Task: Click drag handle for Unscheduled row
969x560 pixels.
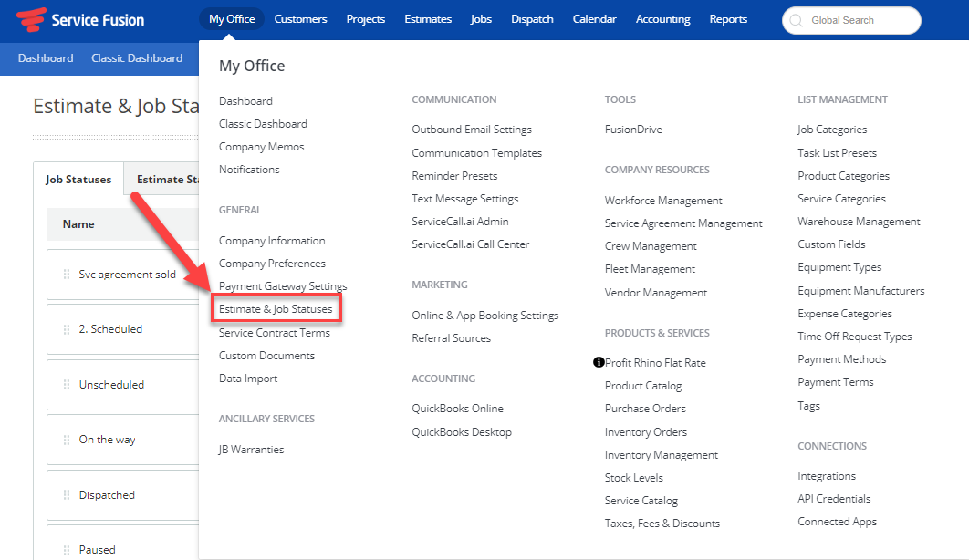Action: (66, 385)
